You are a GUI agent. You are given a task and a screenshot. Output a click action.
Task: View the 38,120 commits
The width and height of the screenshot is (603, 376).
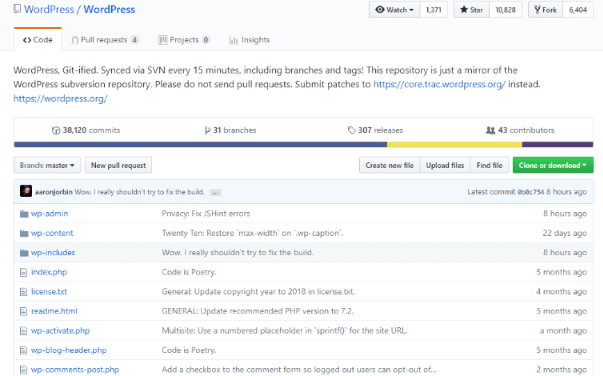pos(86,131)
